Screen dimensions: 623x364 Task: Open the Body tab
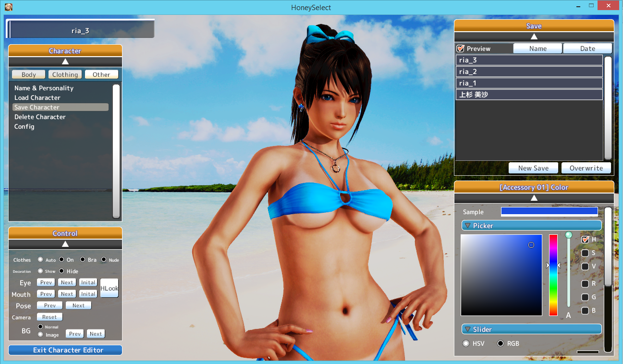tap(29, 74)
